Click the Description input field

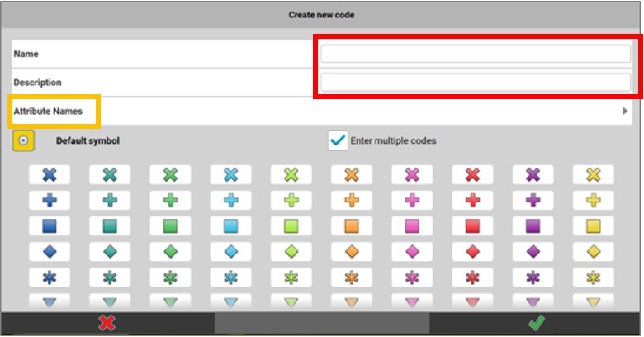pyautogui.click(x=475, y=83)
